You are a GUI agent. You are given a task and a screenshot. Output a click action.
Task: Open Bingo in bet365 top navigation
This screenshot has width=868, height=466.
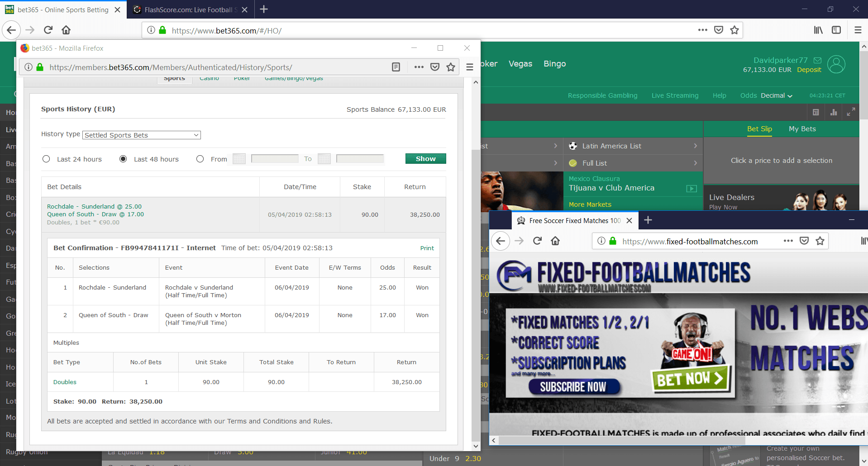(x=555, y=64)
